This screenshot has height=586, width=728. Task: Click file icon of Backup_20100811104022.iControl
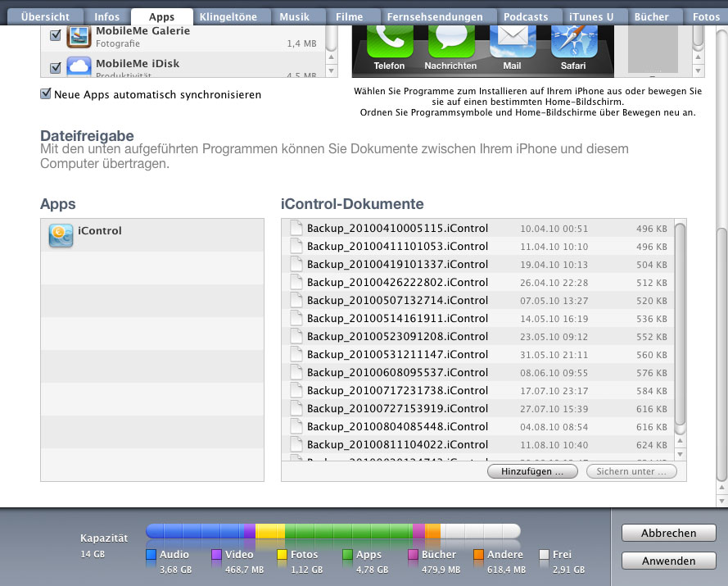click(296, 445)
